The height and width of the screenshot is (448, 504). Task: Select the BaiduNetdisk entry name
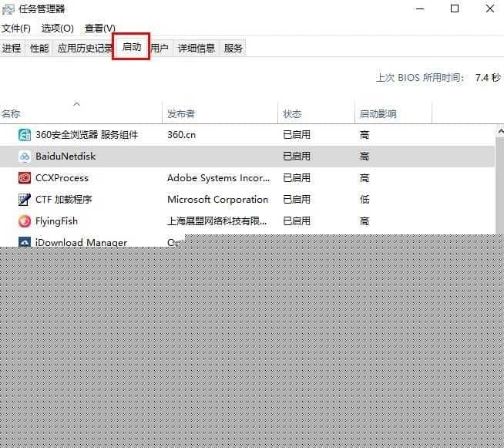pyautogui.click(x=66, y=157)
